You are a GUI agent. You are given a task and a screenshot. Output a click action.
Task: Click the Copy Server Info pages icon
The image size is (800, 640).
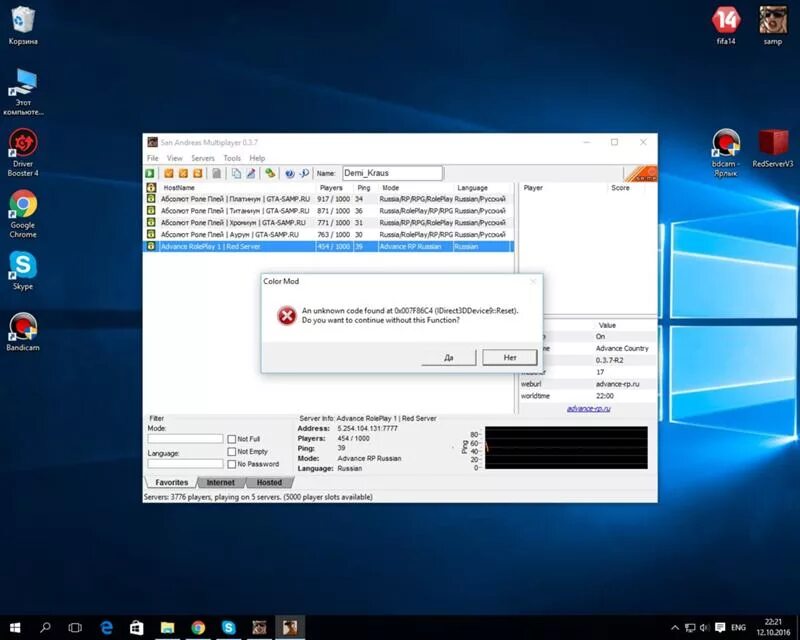236,174
